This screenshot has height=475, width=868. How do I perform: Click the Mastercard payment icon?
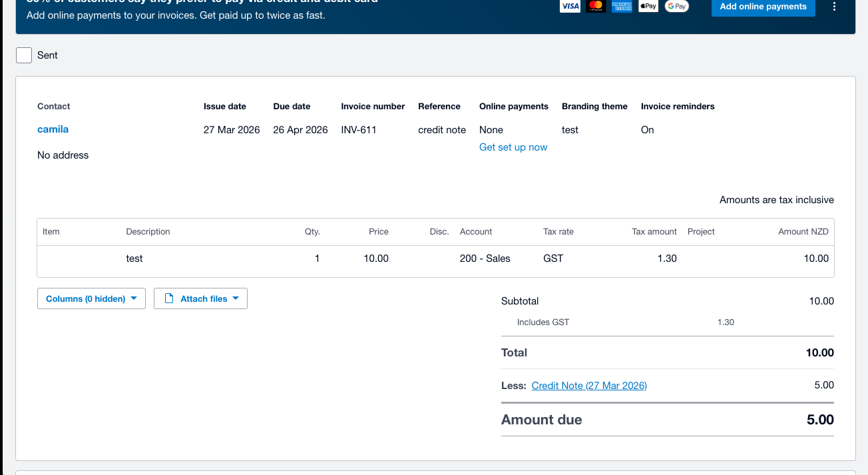pos(596,6)
